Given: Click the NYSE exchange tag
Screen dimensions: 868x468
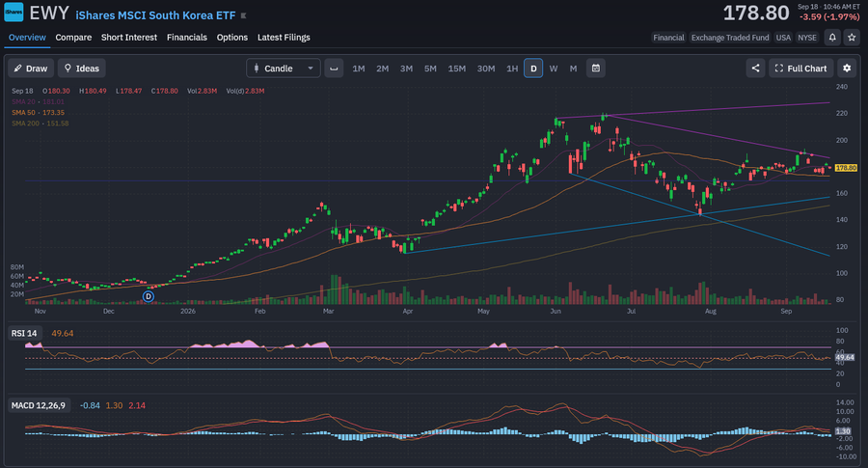Looking at the screenshot, I should (806, 38).
